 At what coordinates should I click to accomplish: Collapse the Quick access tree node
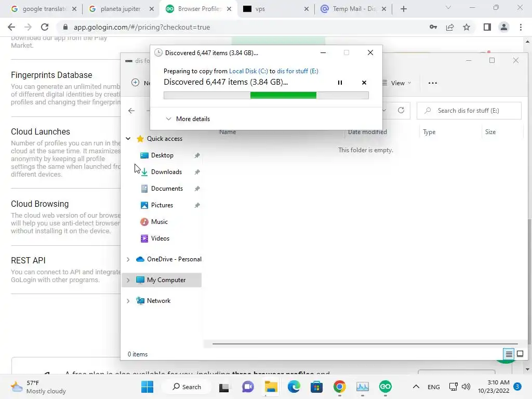128,138
